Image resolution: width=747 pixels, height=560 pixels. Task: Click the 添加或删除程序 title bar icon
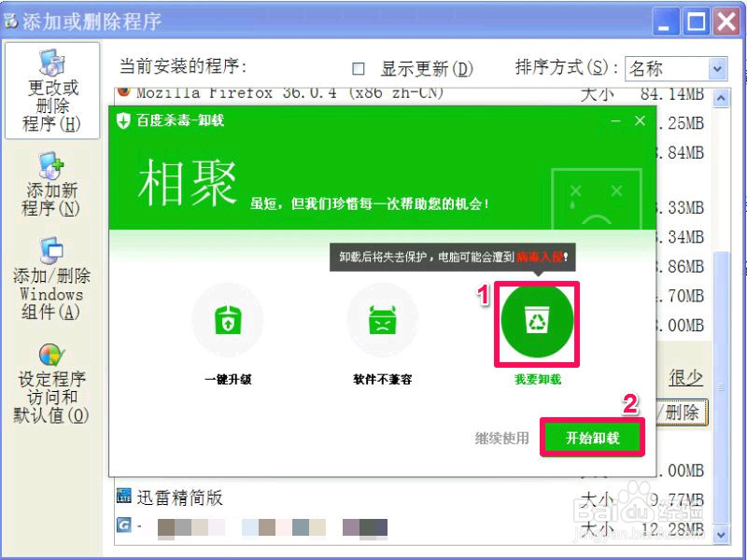point(10,21)
